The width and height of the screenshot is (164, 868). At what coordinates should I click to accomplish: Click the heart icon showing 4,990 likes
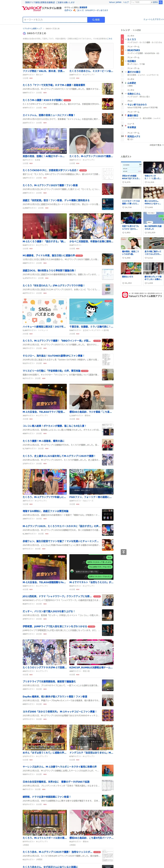point(123,258)
